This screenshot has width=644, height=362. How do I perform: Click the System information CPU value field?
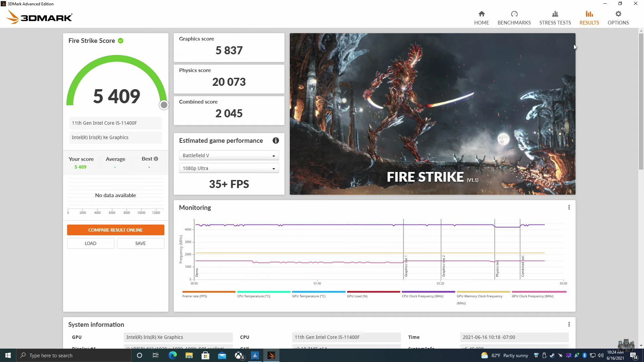(346, 337)
